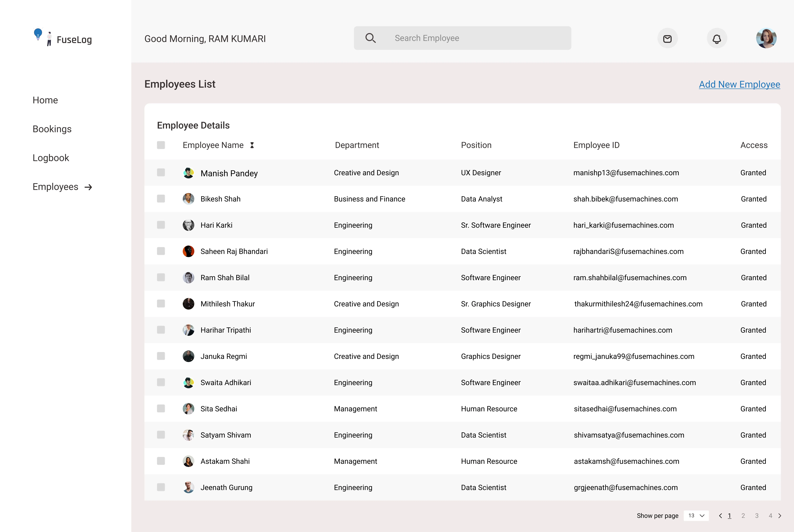Check the Ram Shah Bilal checkbox
Screen dimensions: 794x532
[161, 277]
